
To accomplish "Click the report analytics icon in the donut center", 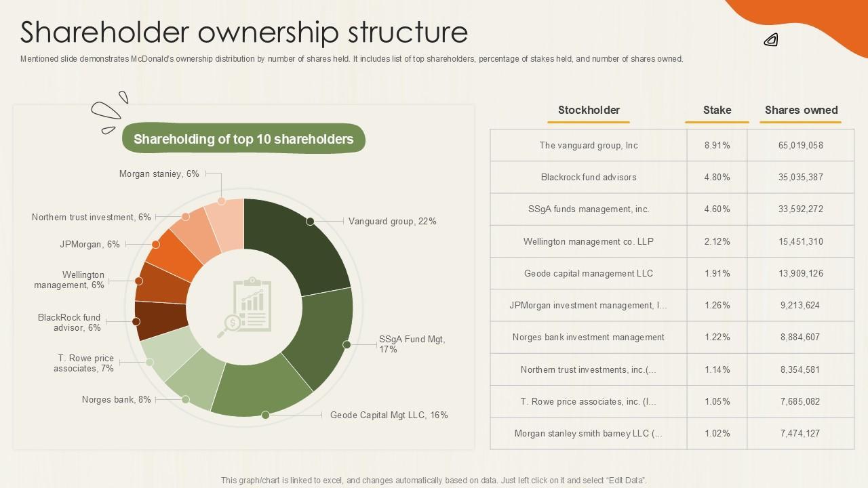I will 244,308.
